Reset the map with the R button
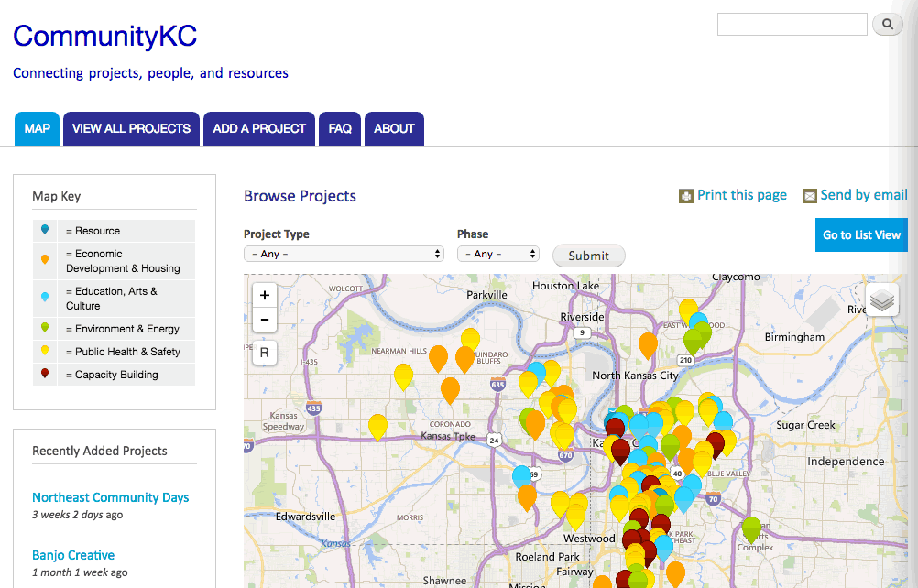The height and width of the screenshot is (588, 918). [265, 353]
